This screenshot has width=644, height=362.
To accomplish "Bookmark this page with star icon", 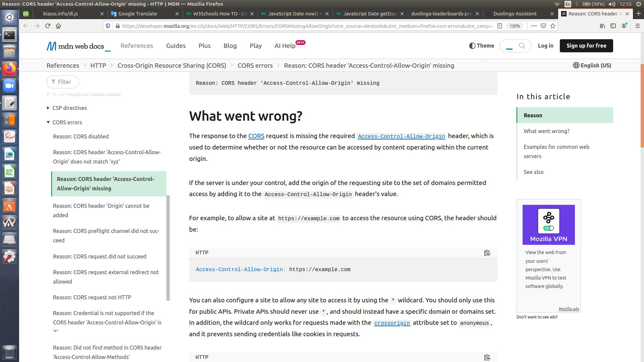I will tap(553, 26).
